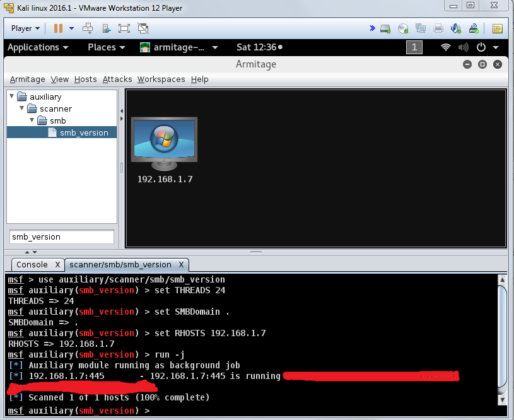This screenshot has width=514, height=420.
Task: Switch to the Console tab
Action: coord(32,264)
